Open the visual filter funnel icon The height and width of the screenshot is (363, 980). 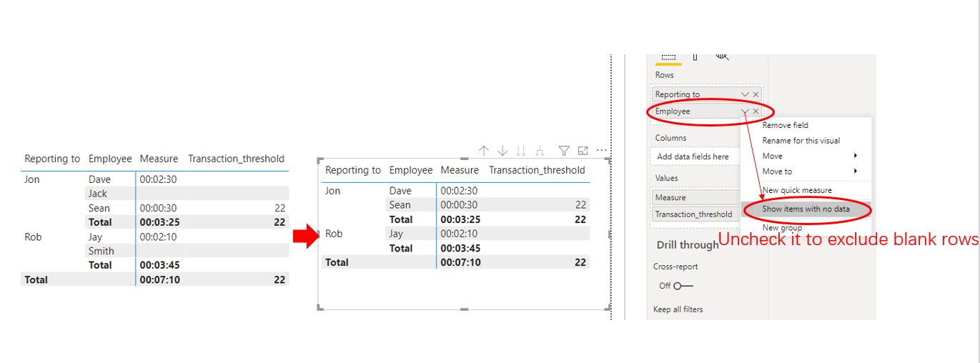pyautogui.click(x=564, y=151)
